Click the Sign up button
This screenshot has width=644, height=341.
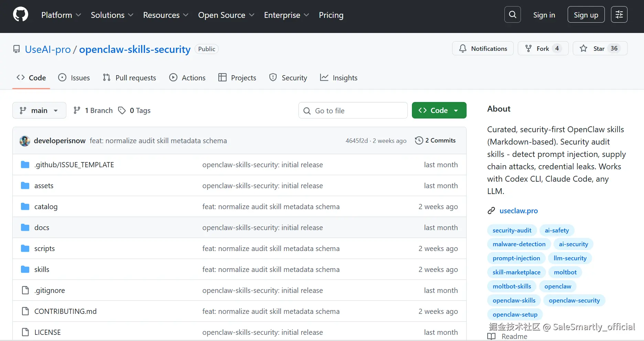586,15
